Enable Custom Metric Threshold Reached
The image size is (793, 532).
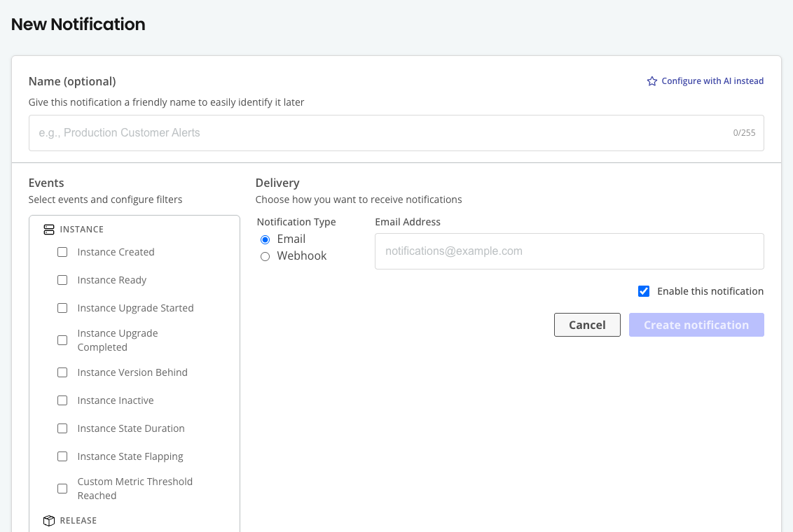click(62, 489)
